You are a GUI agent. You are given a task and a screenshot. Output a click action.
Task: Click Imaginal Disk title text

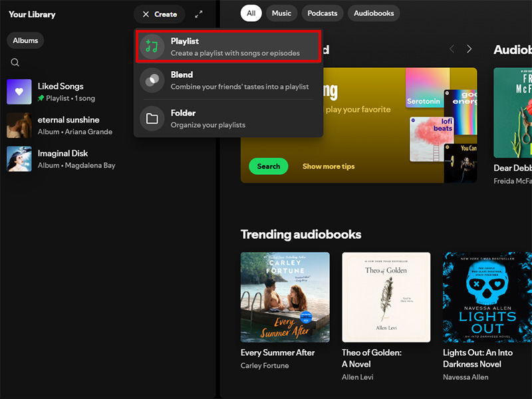63,154
